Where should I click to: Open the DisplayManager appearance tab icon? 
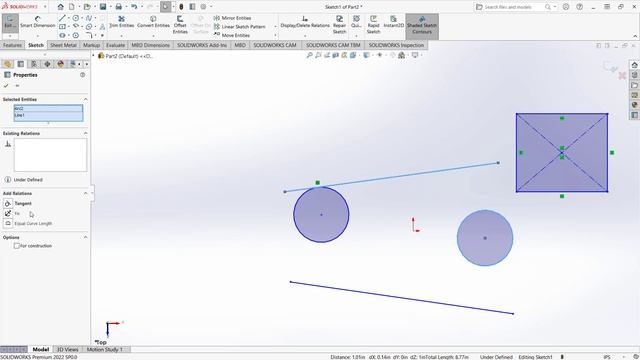click(x=60, y=64)
